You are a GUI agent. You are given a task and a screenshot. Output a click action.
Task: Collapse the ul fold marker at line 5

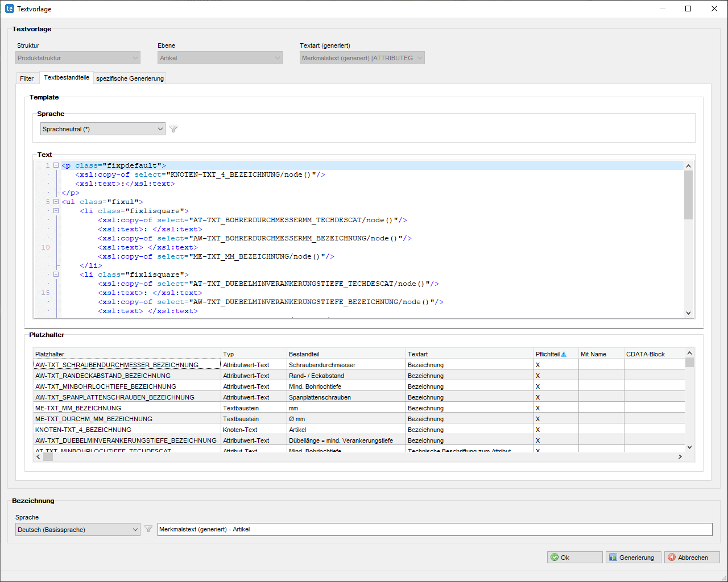[x=56, y=202]
